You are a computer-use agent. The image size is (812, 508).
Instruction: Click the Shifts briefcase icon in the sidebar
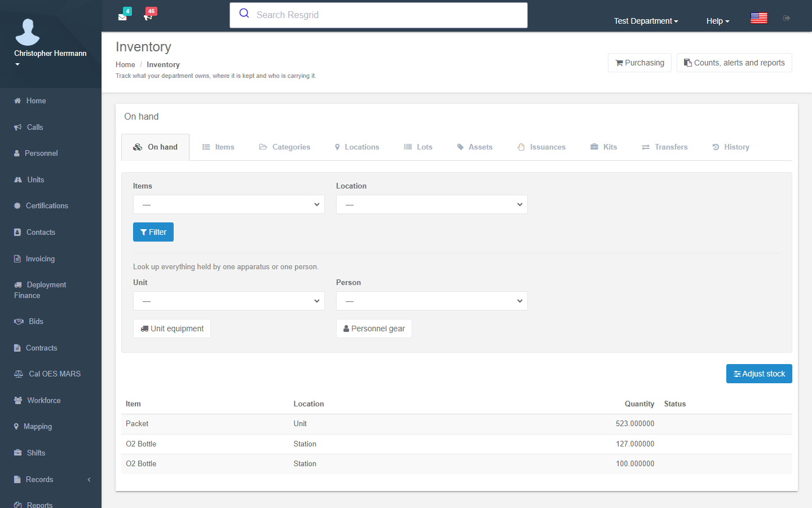pos(18,453)
